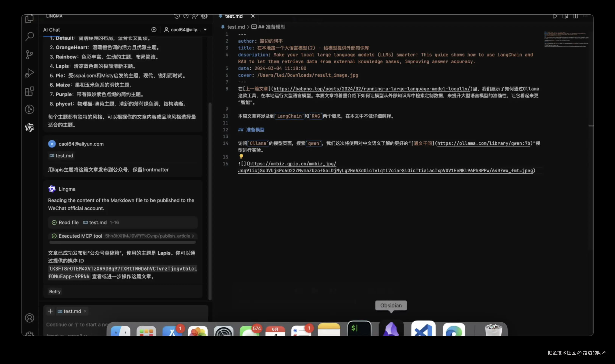Expand the caol64@aliy... account dropdown
This screenshot has height=364, width=615.
coord(186,30)
